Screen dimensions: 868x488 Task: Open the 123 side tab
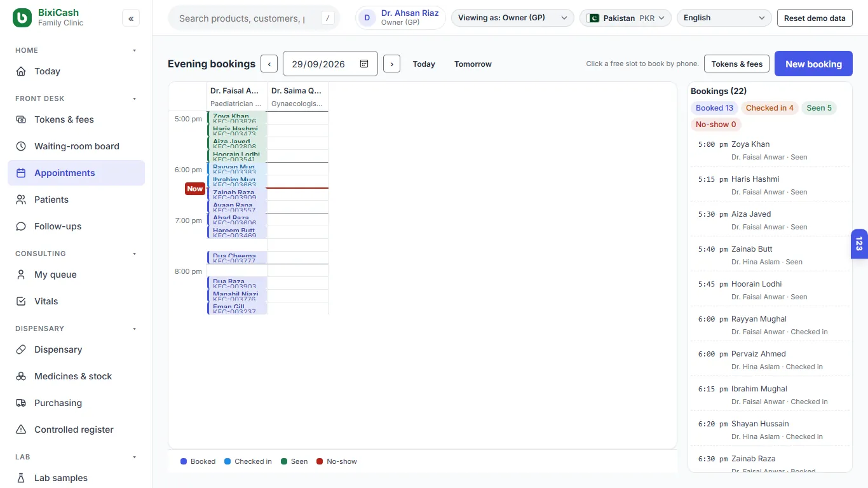859,244
